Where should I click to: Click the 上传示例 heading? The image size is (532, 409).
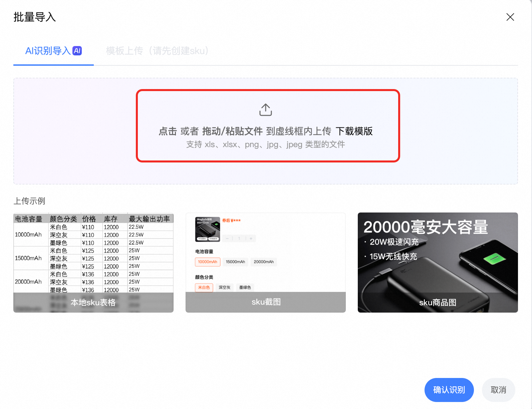pyautogui.click(x=29, y=201)
